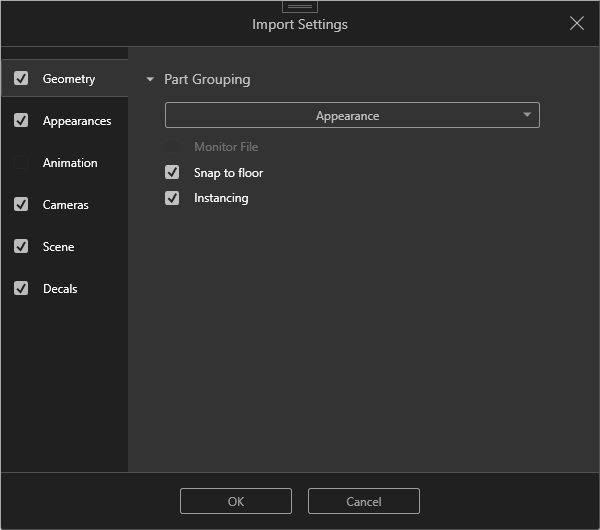Image resolution: width=600 pixels, height=530 pixels.
Task: Uncheck the Cameras import checkbox
Action: click(x=21, y=205)
